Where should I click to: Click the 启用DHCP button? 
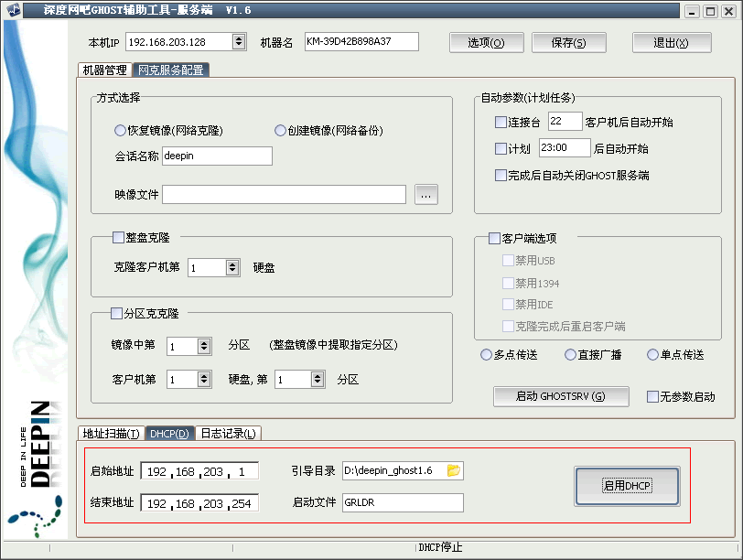(x=628, y=486)
